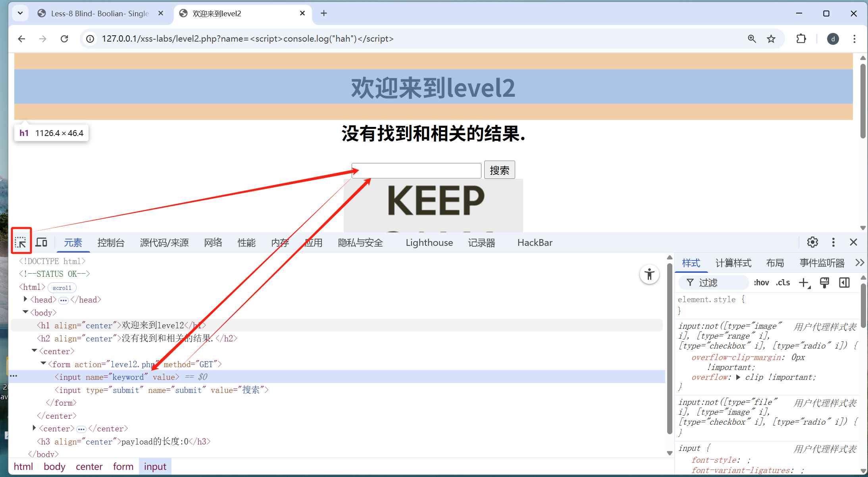This screenshot has height=477, width=868.
Task: Bookmark page with star icon
Action: (771, 39)
